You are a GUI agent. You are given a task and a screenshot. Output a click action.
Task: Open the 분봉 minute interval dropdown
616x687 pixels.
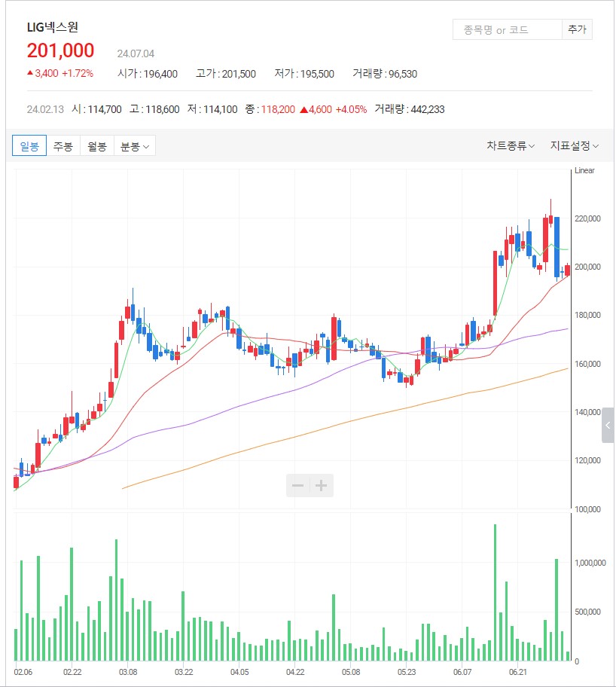coord(135,146)
